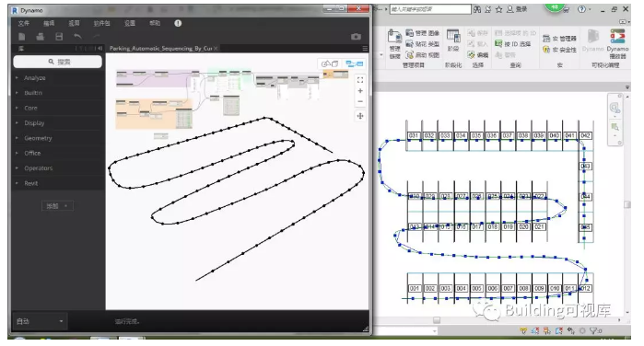Viewport: 644px width, 346px height.
Task: Click 贴花 类型 Decal Types in ribbon
Action: pos(423,44)
